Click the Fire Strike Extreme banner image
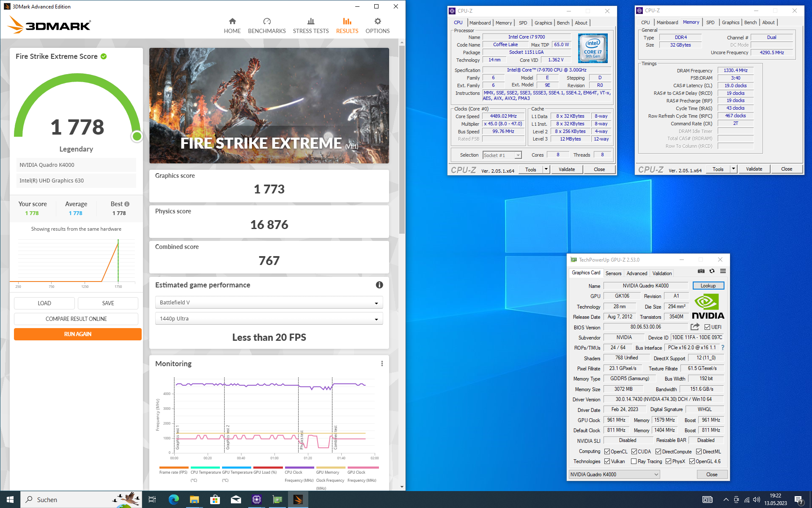 (269, 105)
